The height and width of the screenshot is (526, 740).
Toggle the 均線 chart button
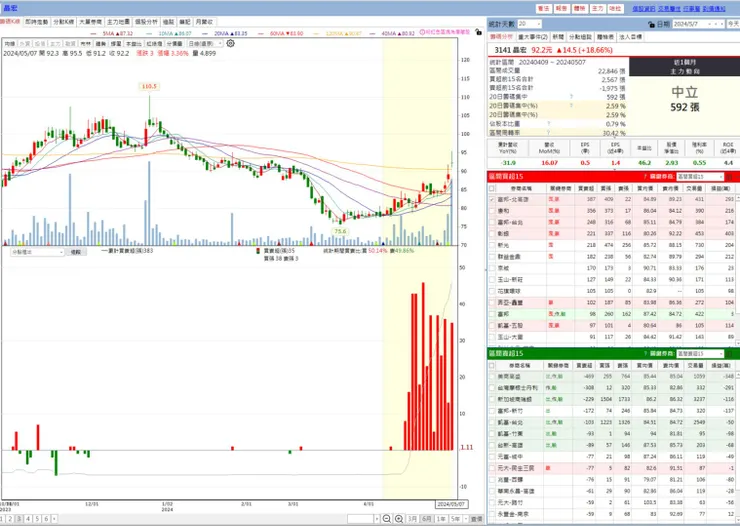click(x=10, y=43)
